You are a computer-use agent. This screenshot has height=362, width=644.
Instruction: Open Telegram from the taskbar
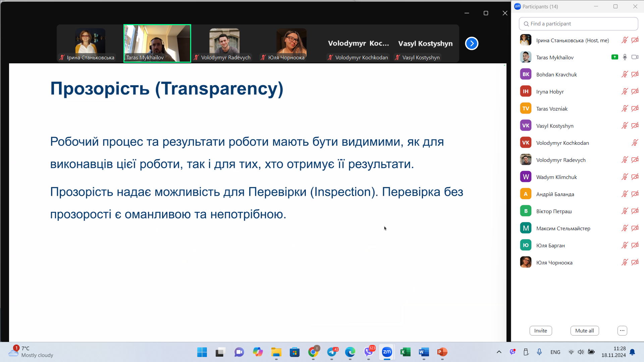click(332, 352)
